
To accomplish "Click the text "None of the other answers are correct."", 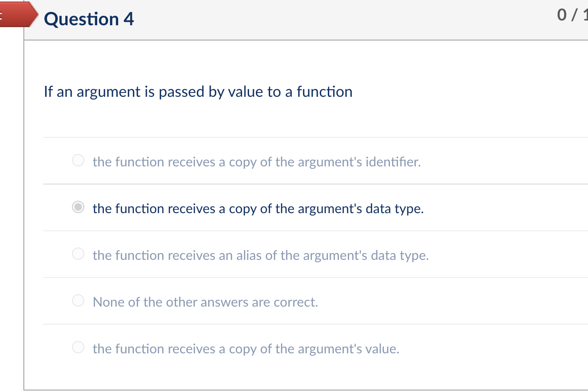I will [205, 302].
